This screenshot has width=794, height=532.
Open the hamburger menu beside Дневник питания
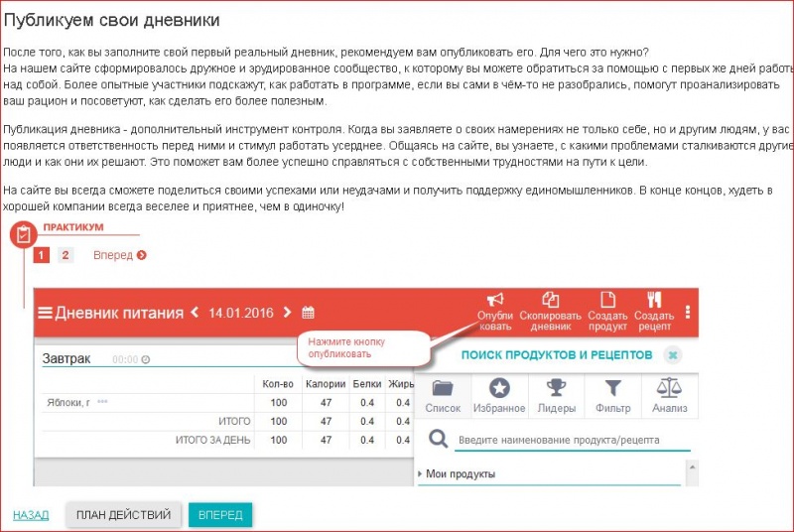45,313
